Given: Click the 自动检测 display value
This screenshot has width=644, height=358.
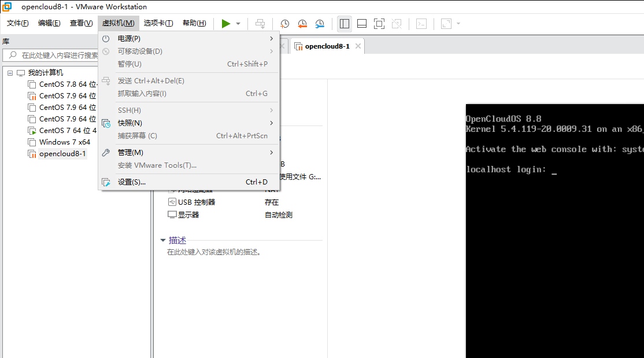Looking at the screenshot, I should (279, 215).
